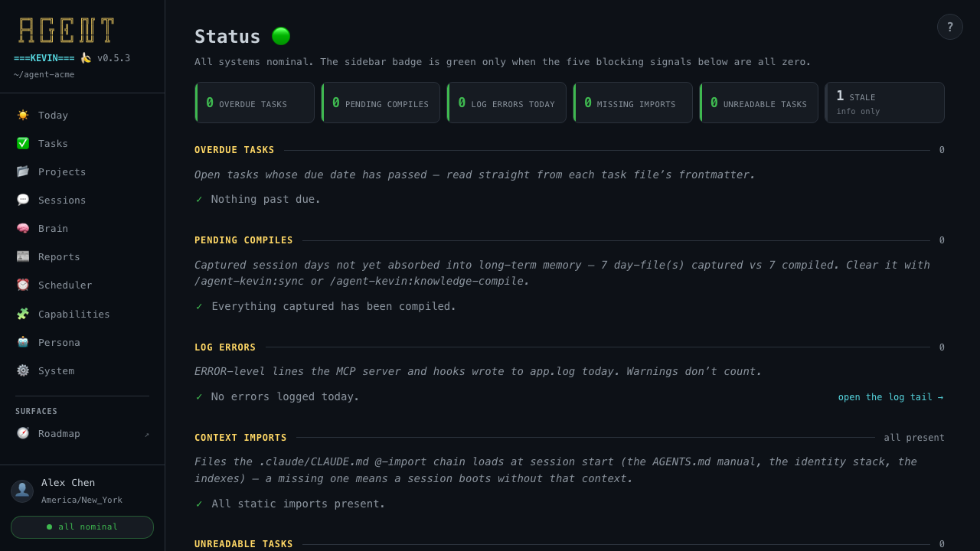980x551 pixels.
Task: Open the Today page
Action: point(82,115)
